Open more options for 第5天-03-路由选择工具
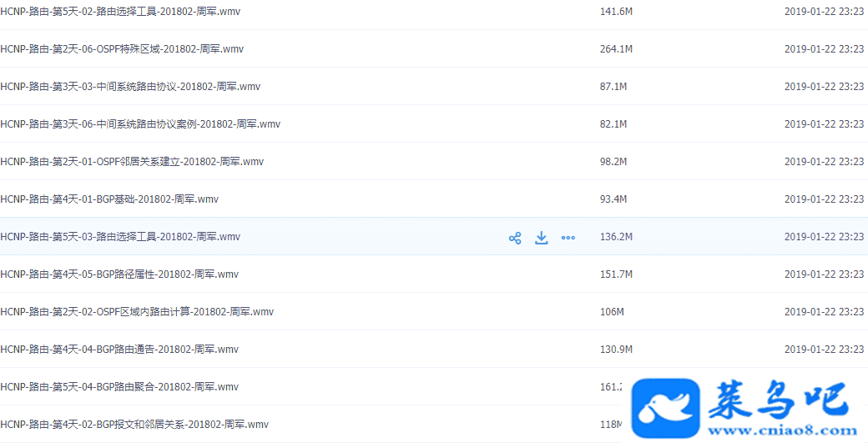Screen dimensions: 868x448 pyautogui.click(x=568, y=239)
